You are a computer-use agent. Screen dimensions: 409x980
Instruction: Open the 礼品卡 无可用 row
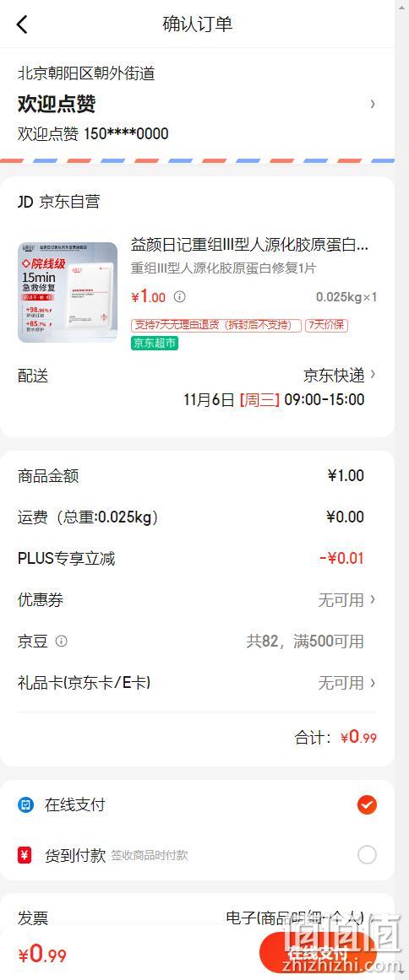click(x=197, y=683)
